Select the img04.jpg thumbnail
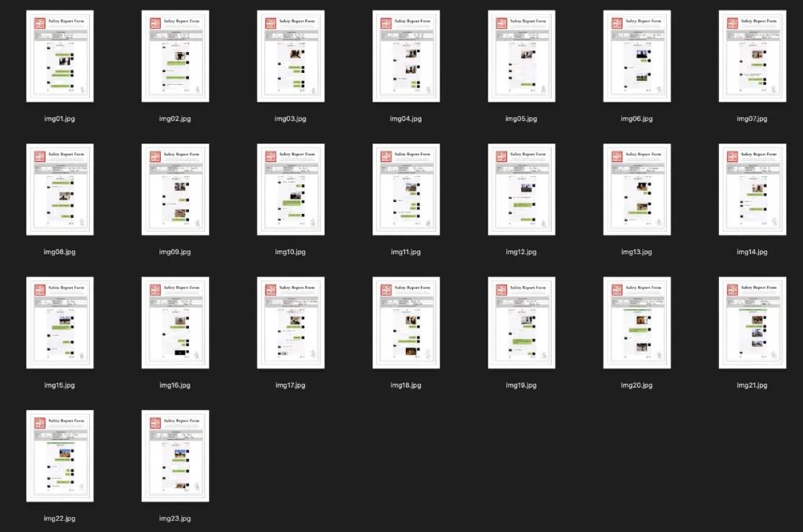 pyautogui.click(x=406, y=56)
